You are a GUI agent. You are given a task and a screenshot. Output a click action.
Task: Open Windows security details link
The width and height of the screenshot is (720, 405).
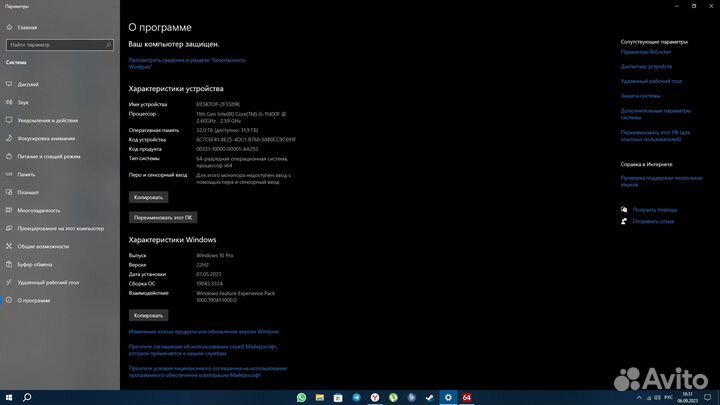tap(187, 63)
